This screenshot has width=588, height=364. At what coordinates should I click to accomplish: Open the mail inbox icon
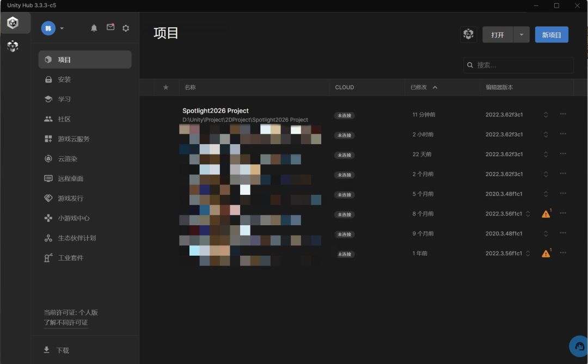(110, 27)
